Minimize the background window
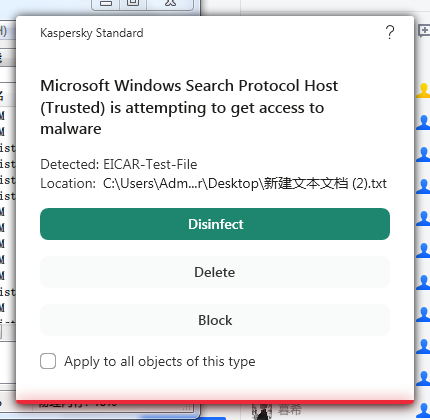430x420 pixels. (x=106, y=3)
